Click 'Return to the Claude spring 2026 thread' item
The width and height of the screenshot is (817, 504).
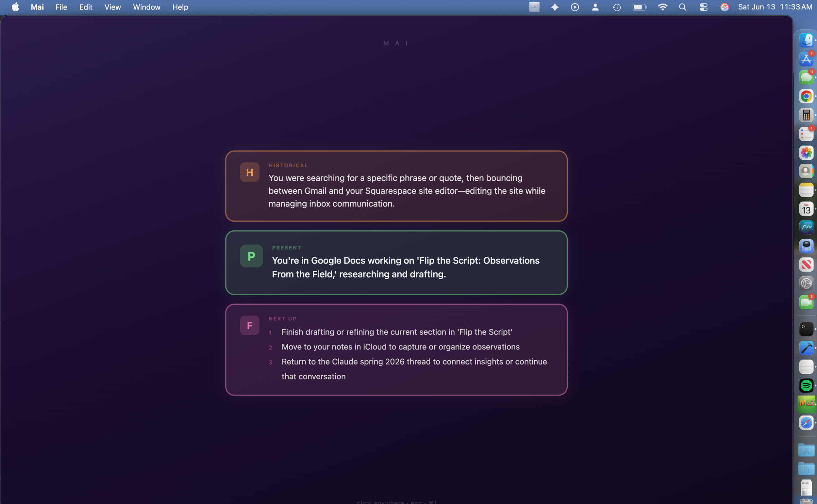[x=414, y=369]
